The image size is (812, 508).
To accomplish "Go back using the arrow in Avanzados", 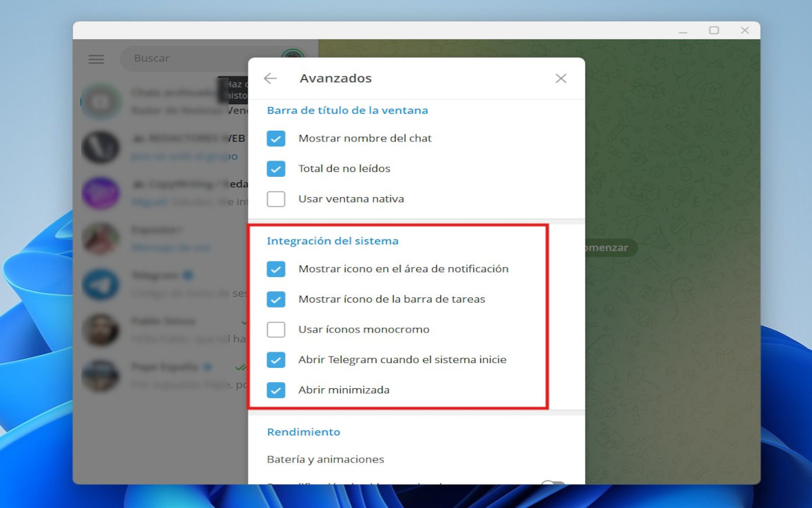I will 269,78.
